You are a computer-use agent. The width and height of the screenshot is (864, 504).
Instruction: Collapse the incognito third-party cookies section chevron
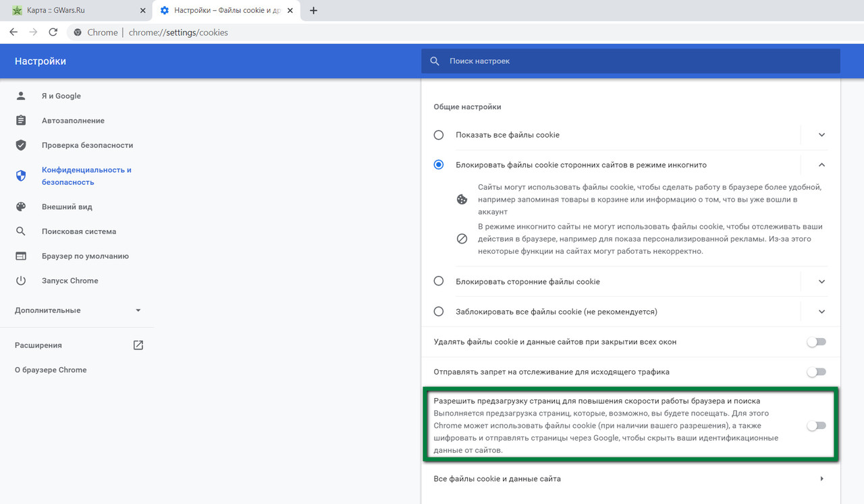coord(821,165)
